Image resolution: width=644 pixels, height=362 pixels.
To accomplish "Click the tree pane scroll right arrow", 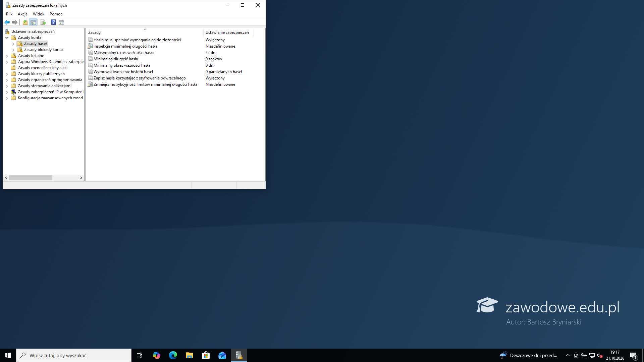I will 81,178.
